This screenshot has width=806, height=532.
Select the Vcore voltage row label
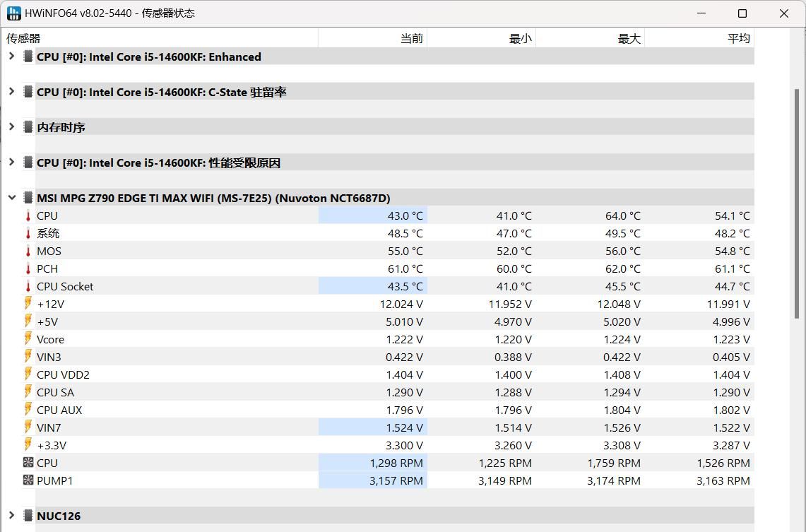tap(50, 339)
